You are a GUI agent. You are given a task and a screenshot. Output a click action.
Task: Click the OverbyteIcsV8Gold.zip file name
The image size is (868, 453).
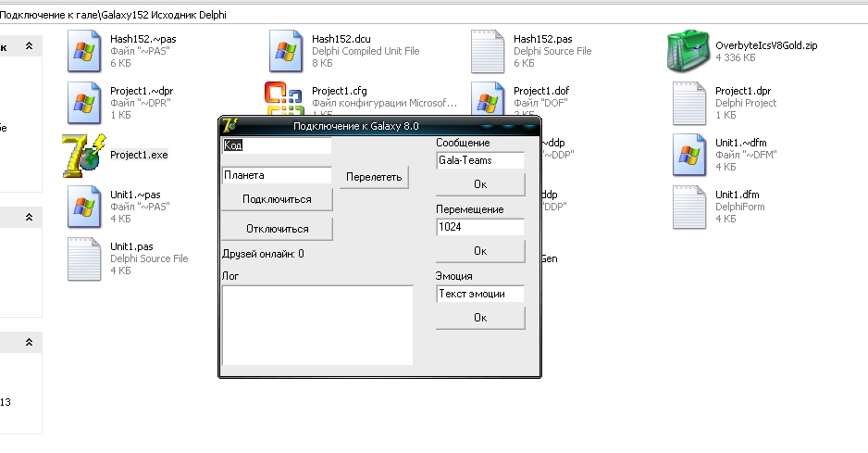tap(766, 45)
